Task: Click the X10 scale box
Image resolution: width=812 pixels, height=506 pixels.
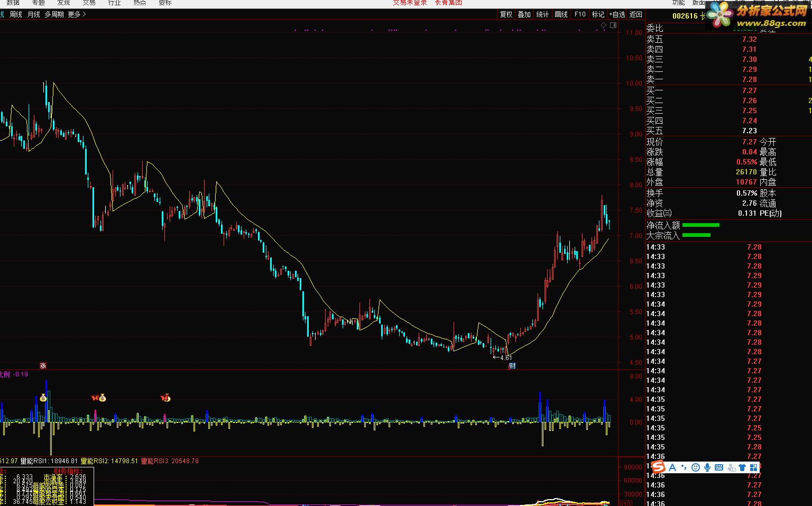Action: [625, 503]
